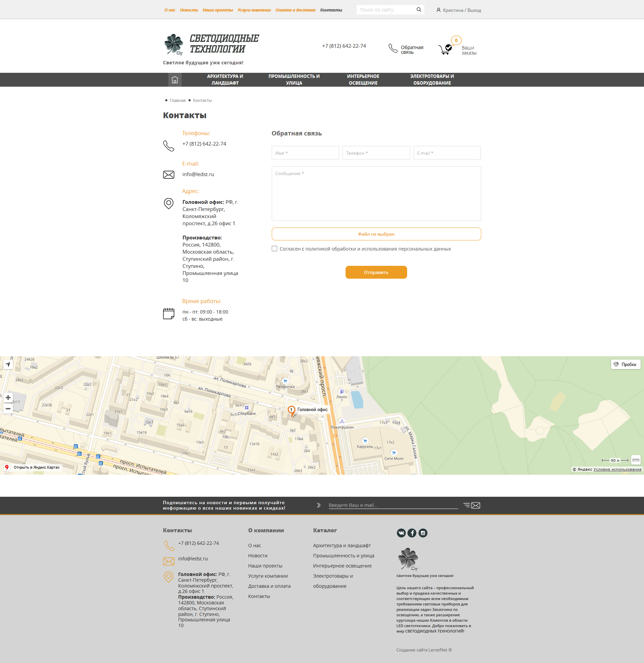Tick the personal data policy checkbox
This screenshot has width=644, height=663.
[274, 249]
